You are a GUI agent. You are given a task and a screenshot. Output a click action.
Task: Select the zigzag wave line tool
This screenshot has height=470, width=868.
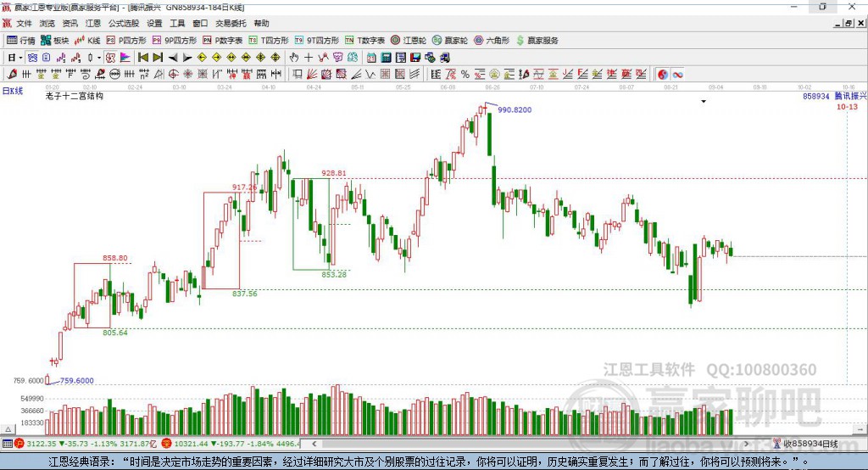[370, 75]
